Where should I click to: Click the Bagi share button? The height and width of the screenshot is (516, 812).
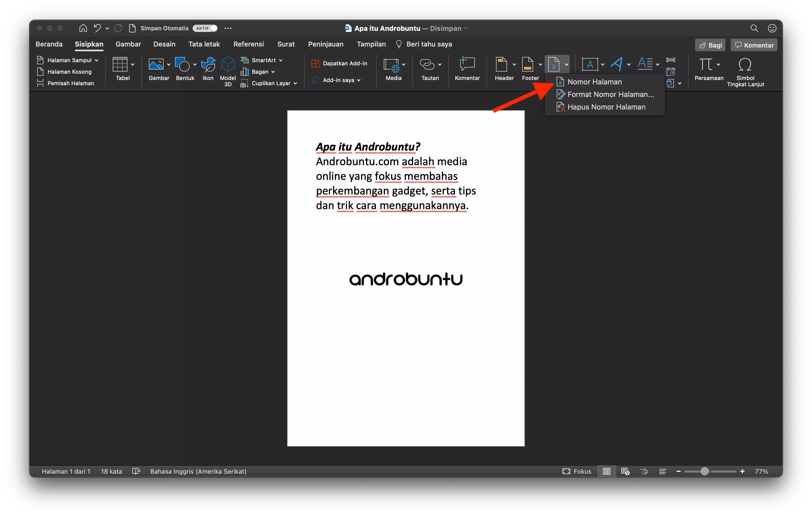710,45
